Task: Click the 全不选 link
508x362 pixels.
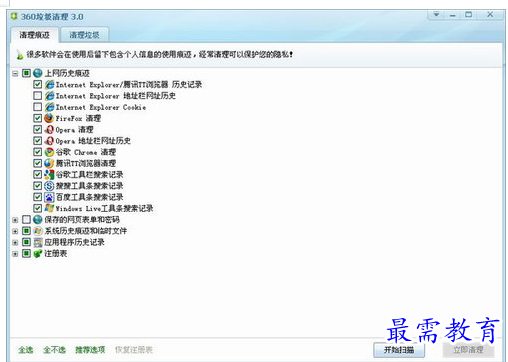Action: point(55,350)
